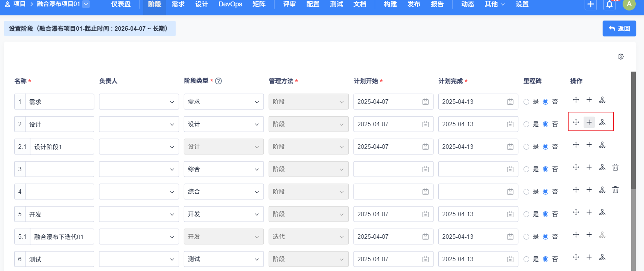Open the 文档 navigation item

pyautogui.click(x=360, y=4)
